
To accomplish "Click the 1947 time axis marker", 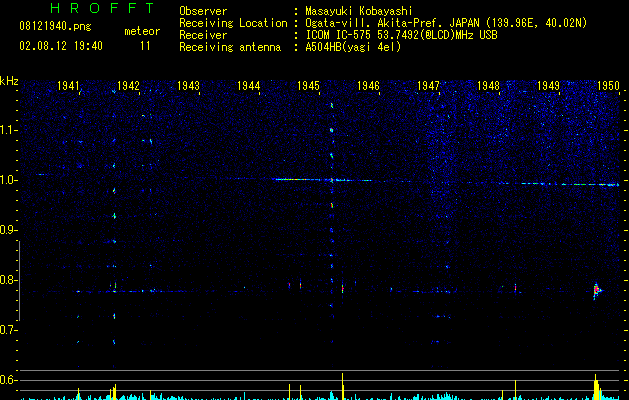I will pos(428,85).
